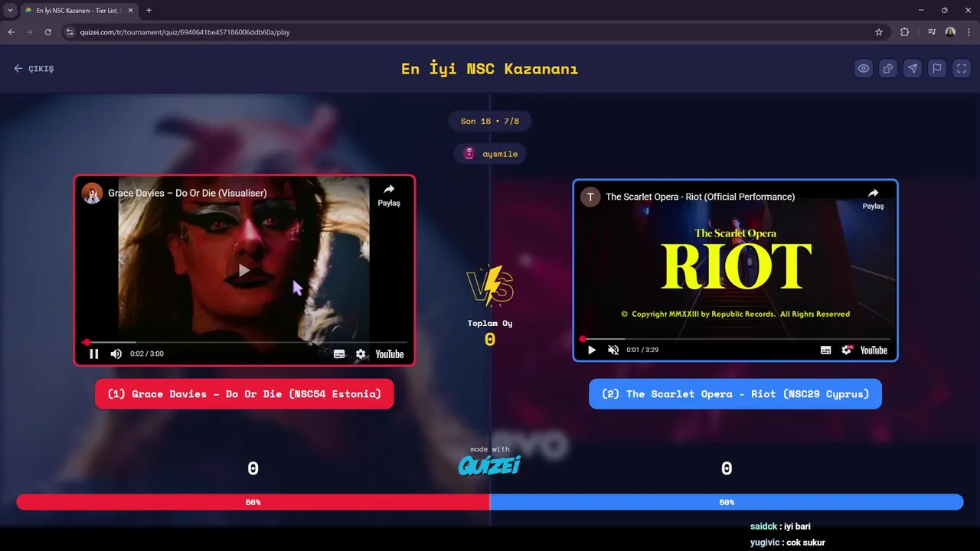Vote for The Scarlet Opera - Riot
The image size is (980, 551).
[735, 394]
